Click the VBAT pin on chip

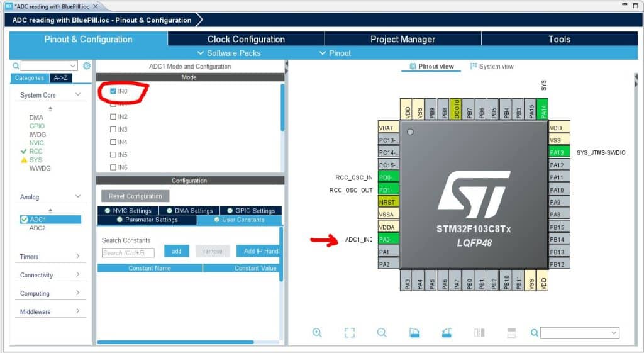pos(388,128)
